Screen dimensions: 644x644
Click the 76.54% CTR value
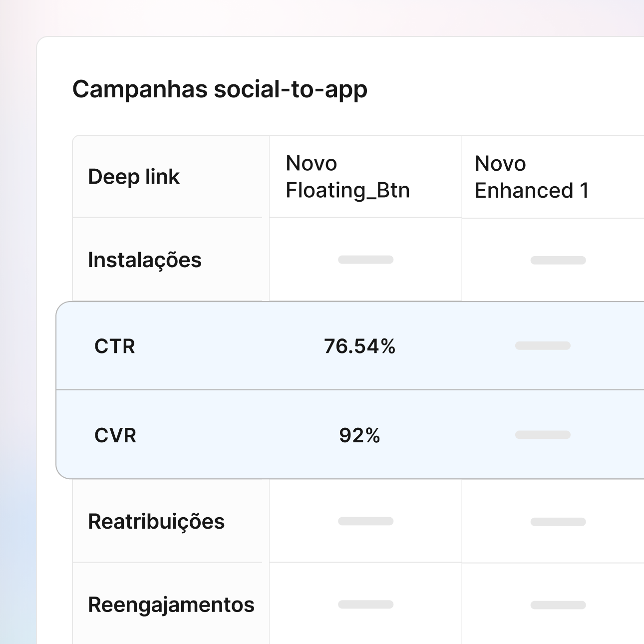pos(359,346)
